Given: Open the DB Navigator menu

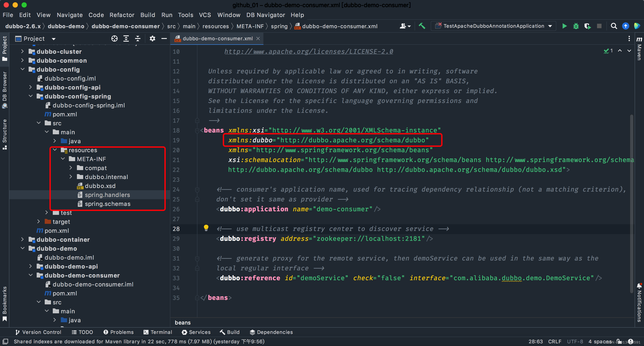Looking at the screenshot, I should [x=265, y=15].
